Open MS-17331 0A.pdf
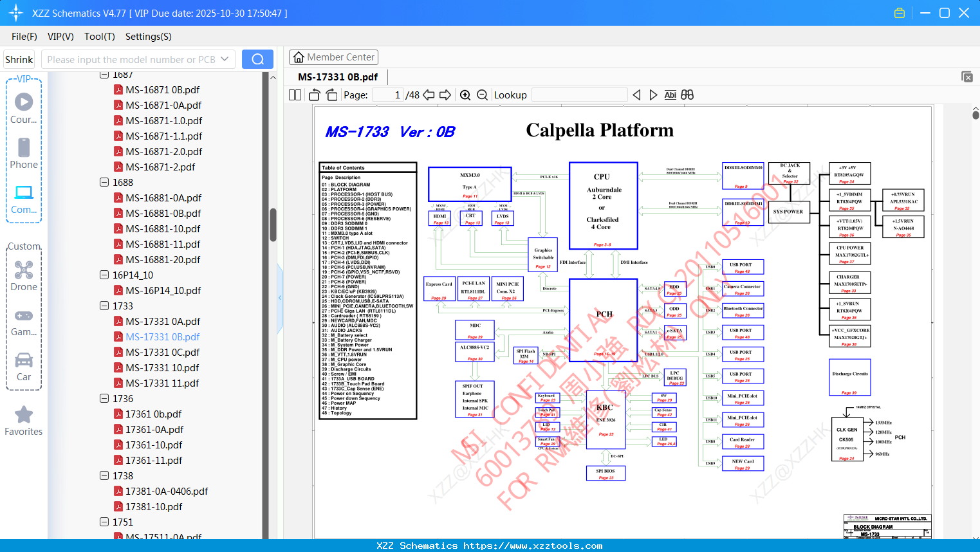 [163, 321]
